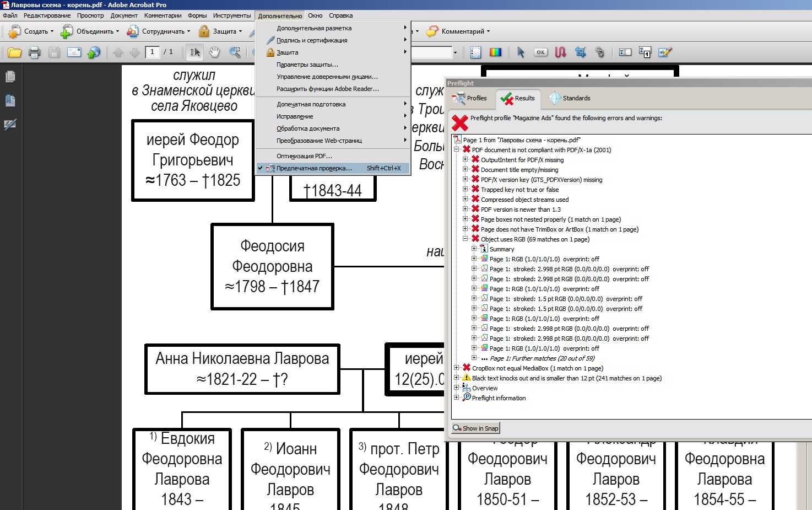
Task: Open the Pages panel in the sidebar
Action: [x=10, y=77]
